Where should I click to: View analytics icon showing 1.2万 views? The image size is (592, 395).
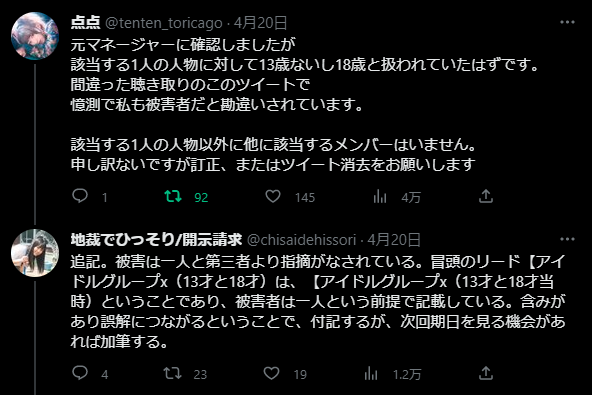tap(371, 373)
